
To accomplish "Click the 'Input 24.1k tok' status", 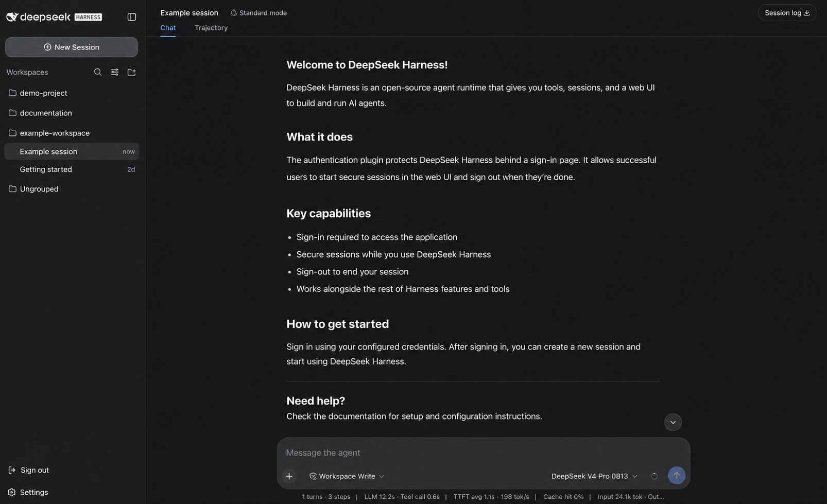I will click(x=620, y=497).
